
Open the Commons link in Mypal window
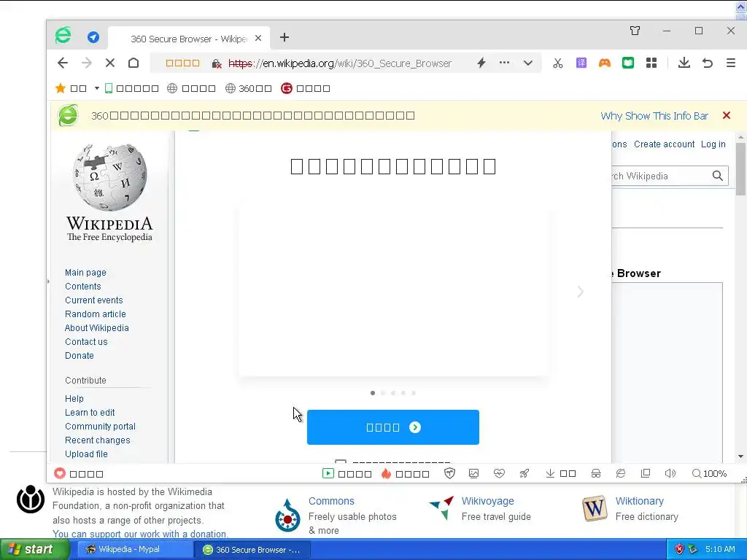point(331,501)
